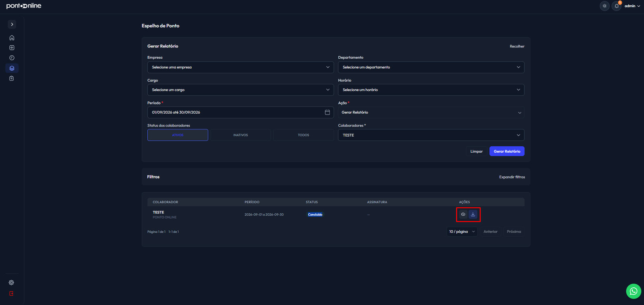Click the PERÍODO column header
The height and width of the screenshot is (305, 644).
(x=252, y=202)
